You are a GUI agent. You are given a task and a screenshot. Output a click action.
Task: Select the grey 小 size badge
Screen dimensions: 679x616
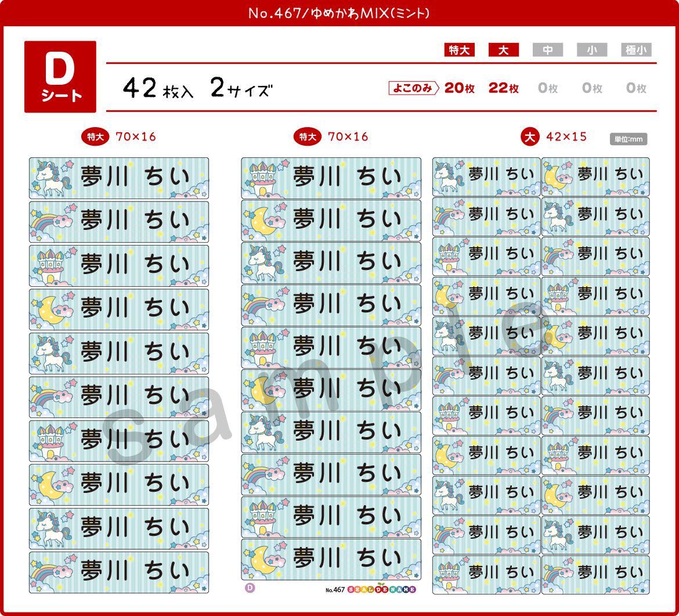tap(592, 50)
